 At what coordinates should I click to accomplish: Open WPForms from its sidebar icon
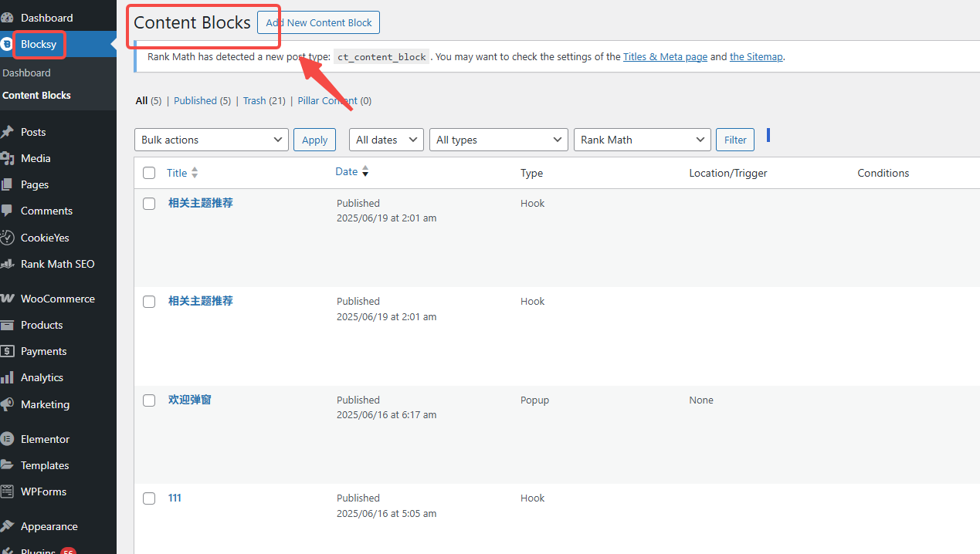[11, 492]
